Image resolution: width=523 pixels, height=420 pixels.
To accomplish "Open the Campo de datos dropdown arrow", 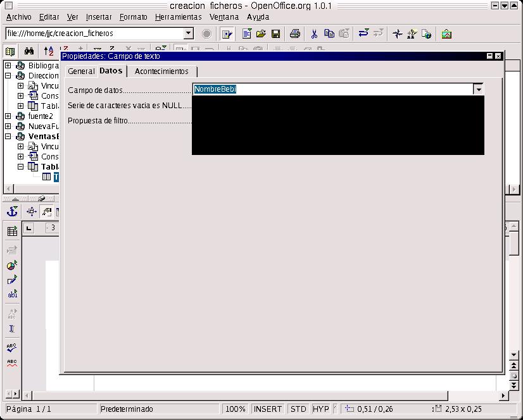I will 479,89.
